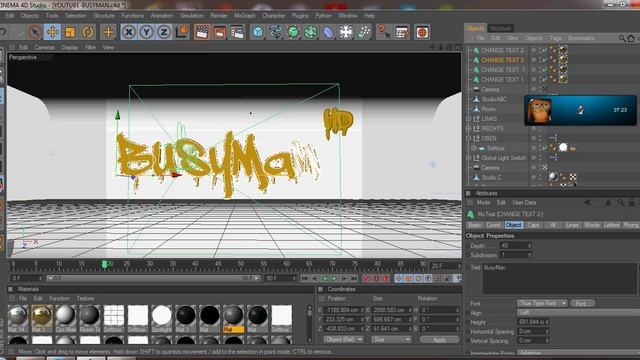The image size is (640, 360).
Task: Open the spline objects icon
Action: click(x=276, y=32)
